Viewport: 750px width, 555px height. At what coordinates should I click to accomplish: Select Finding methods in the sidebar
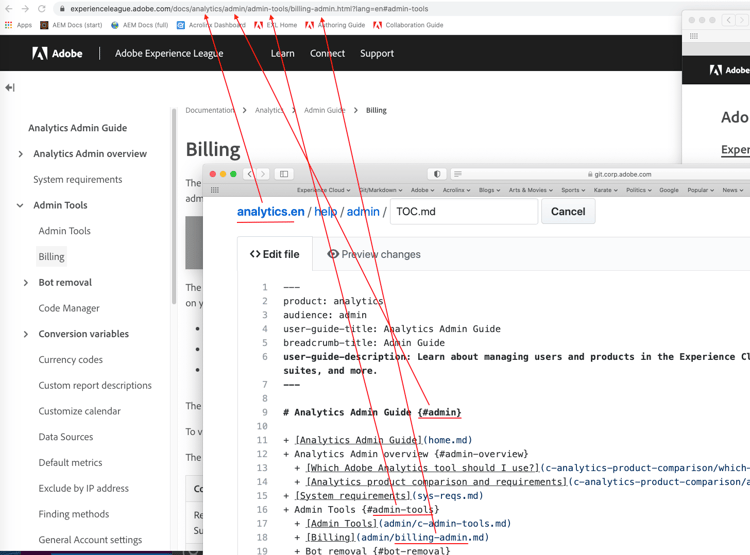(74, 514)
